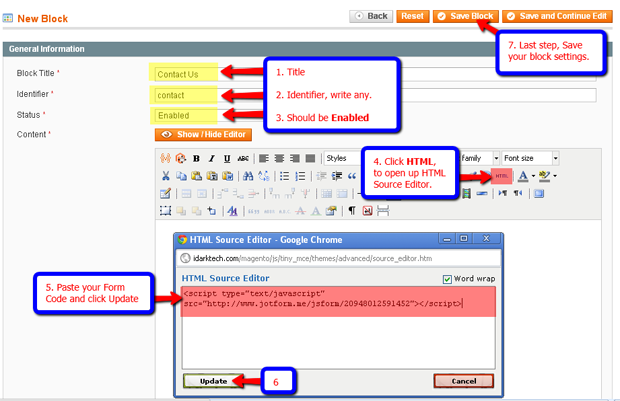Click the Cut scissors icon
The image size is (620, 401).
[166, 176]
